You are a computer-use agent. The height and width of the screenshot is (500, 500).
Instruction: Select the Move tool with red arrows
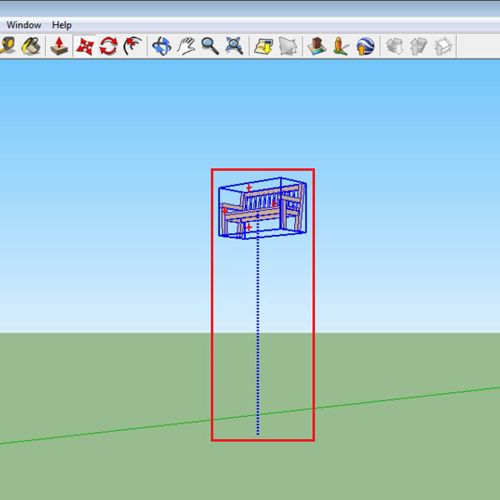[84, 46]
